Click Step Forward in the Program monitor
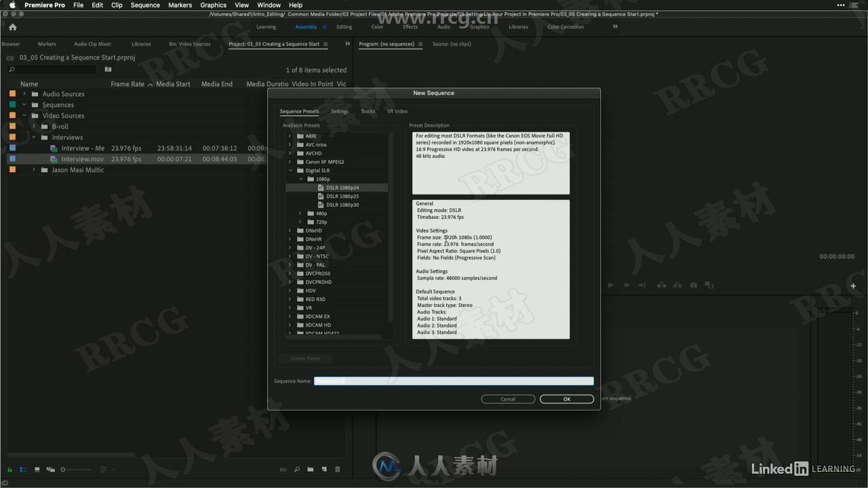Viewport: 868px width, 488px height. click(x=627, y=285)
